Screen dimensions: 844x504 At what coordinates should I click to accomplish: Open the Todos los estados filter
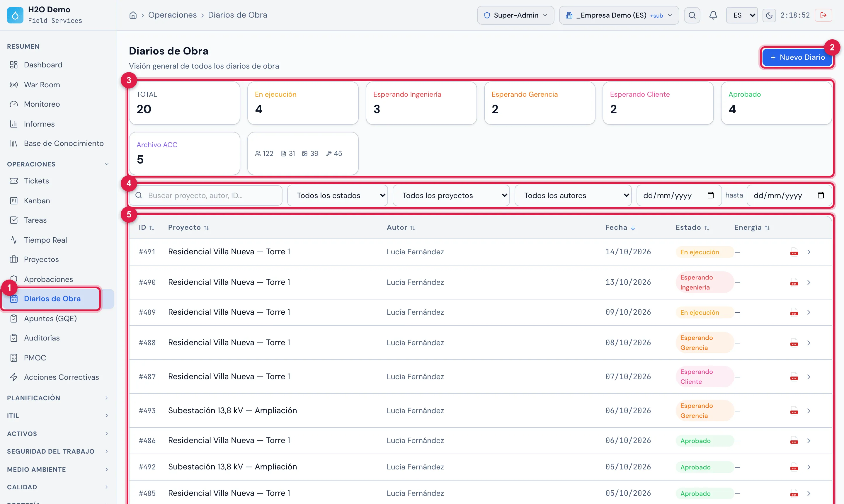pos(337,196)
